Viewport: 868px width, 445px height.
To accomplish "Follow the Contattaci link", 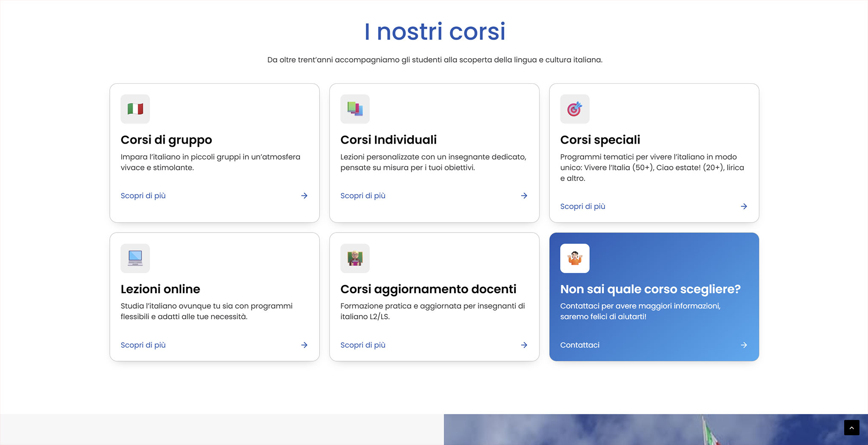I will click(580, 345).
